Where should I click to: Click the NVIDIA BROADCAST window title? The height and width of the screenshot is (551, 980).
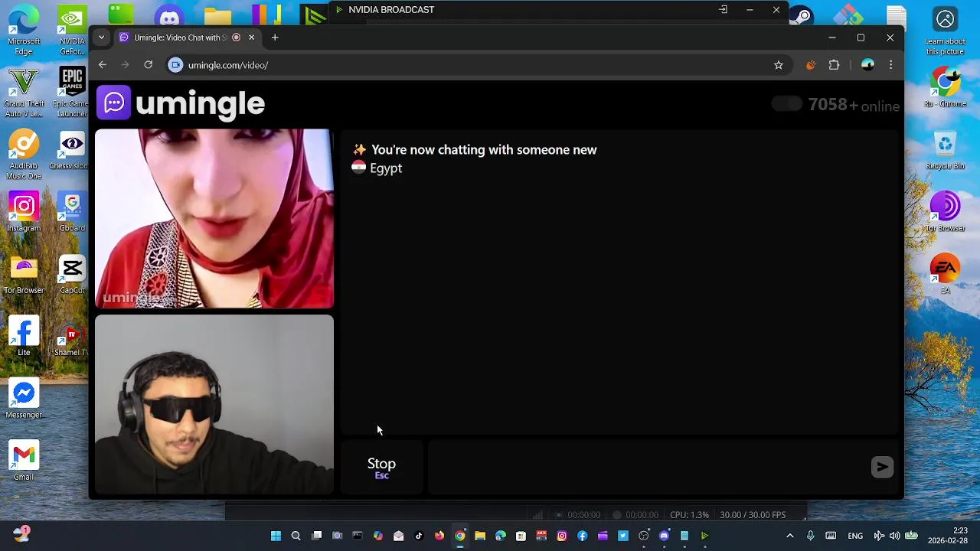point(391,10)
